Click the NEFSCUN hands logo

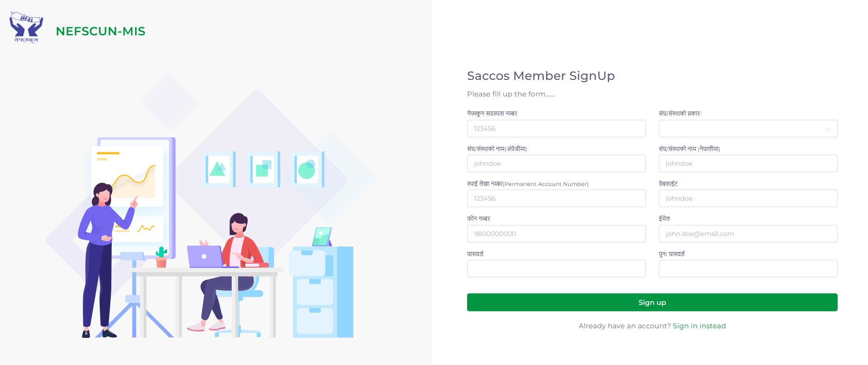tap(26, 28)
